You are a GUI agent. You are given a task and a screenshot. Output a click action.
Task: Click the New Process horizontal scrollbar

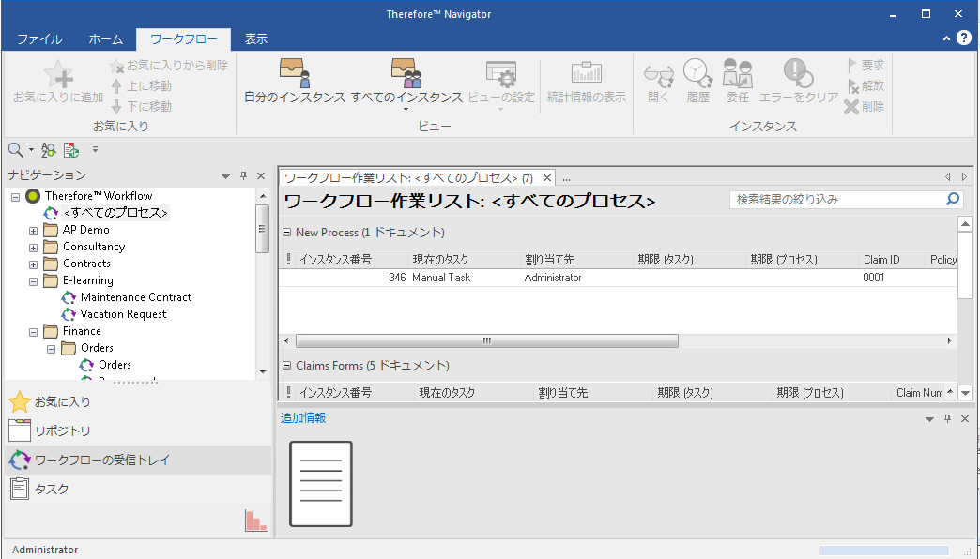tap(487, 341)
